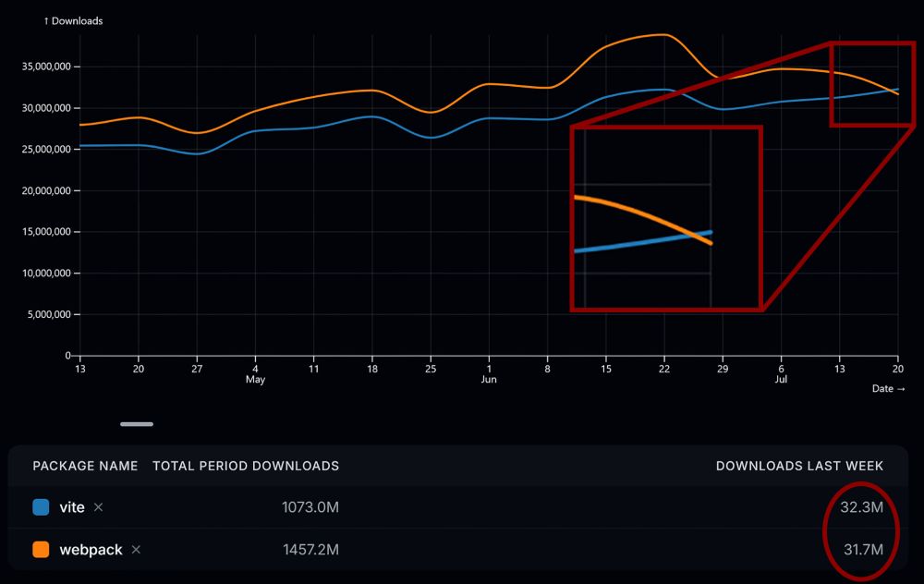Click the 5,000,000 y-axis tick label
The height and width of the screenshot is (584, 924).
coord(49,314)
